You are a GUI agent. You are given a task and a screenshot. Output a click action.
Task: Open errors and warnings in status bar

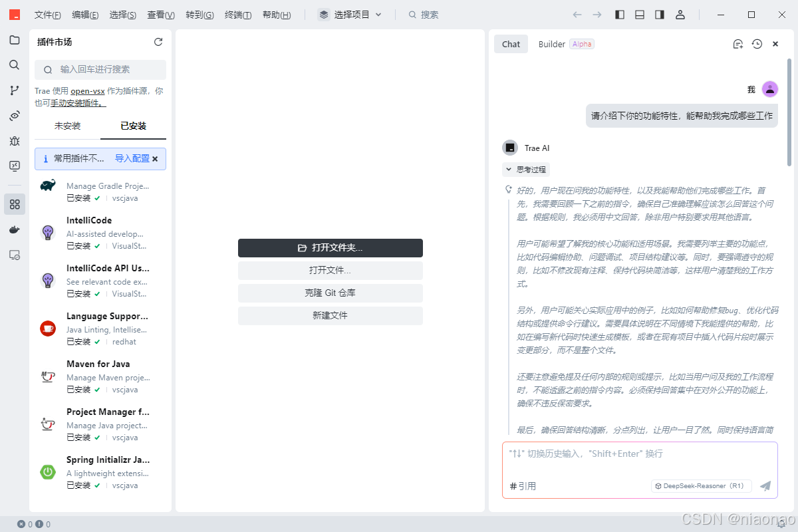coord(34,524)
